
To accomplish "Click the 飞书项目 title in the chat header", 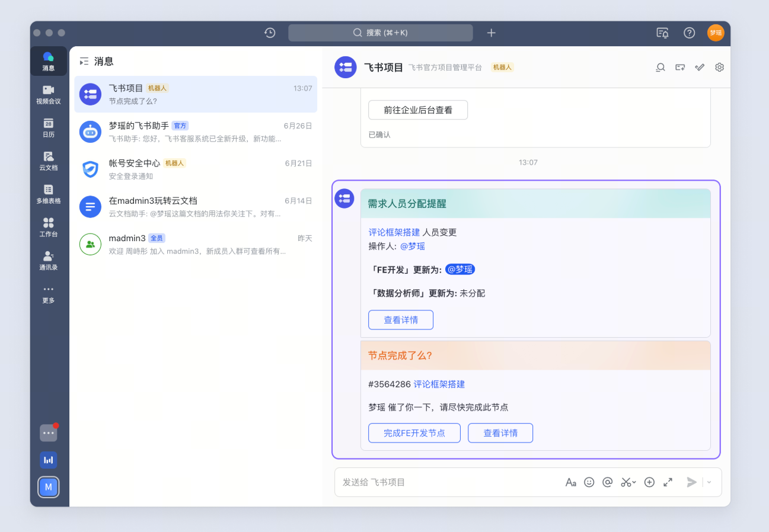I will pos(384,68).
